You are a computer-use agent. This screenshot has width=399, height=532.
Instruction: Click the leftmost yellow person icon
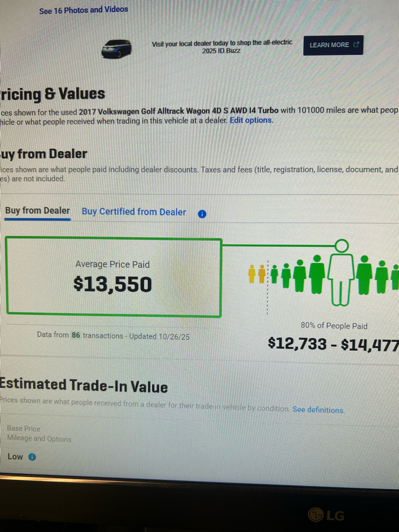tap(252, 274)
